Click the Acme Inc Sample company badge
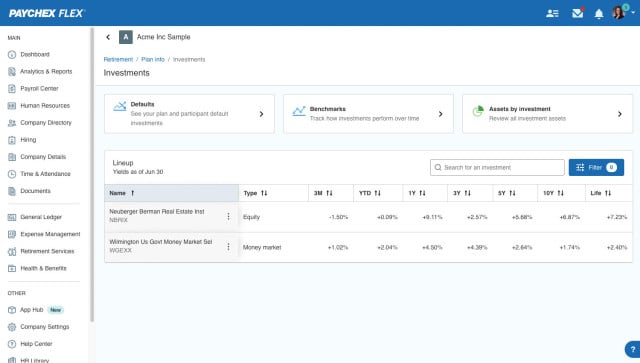 click(x=126, y=37)
